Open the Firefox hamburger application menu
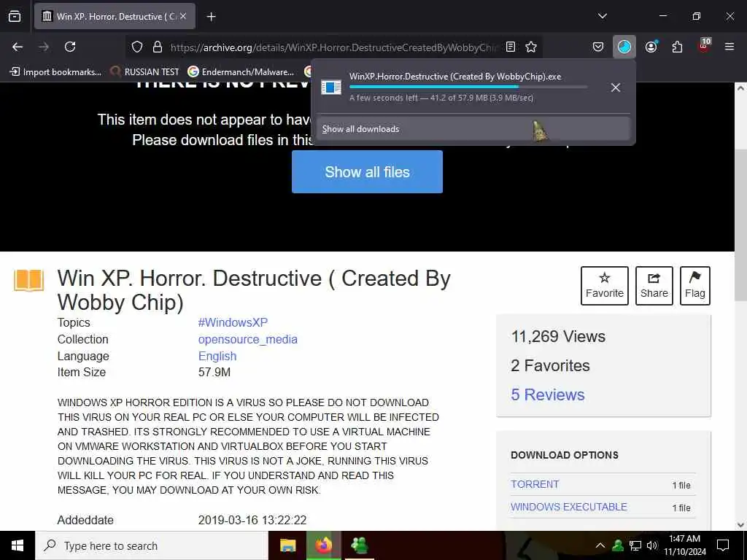The width and height of the screenshot is (747, 560). pos(729,47)
